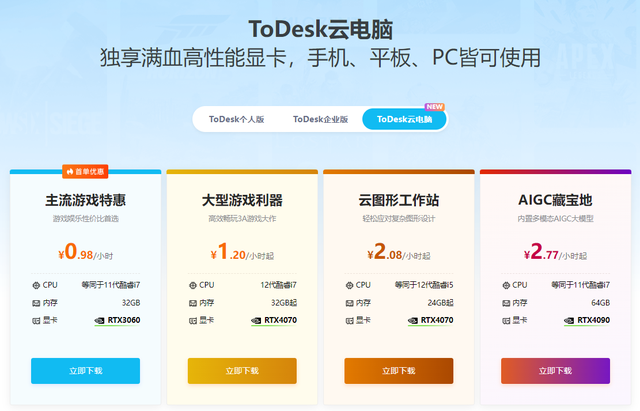Viewport: 640px width, 411px height.
Task: Click the Nvidia logo beside RTX4090
Action: click(569, 320)
